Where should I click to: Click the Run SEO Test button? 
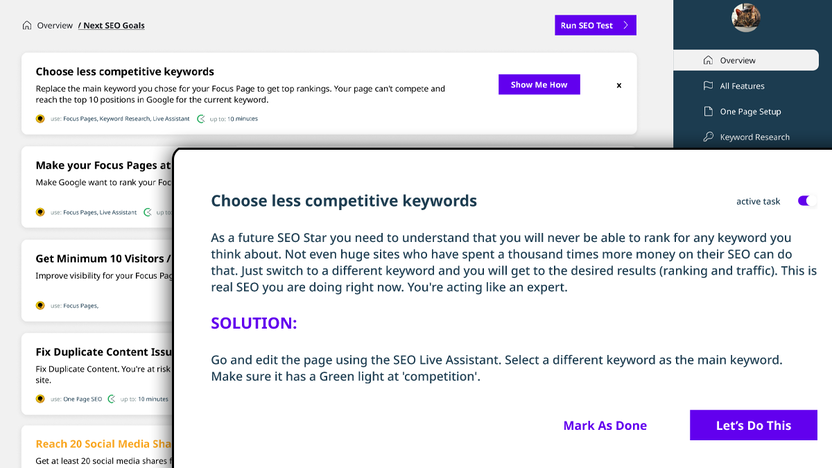[x=595, y=25]
